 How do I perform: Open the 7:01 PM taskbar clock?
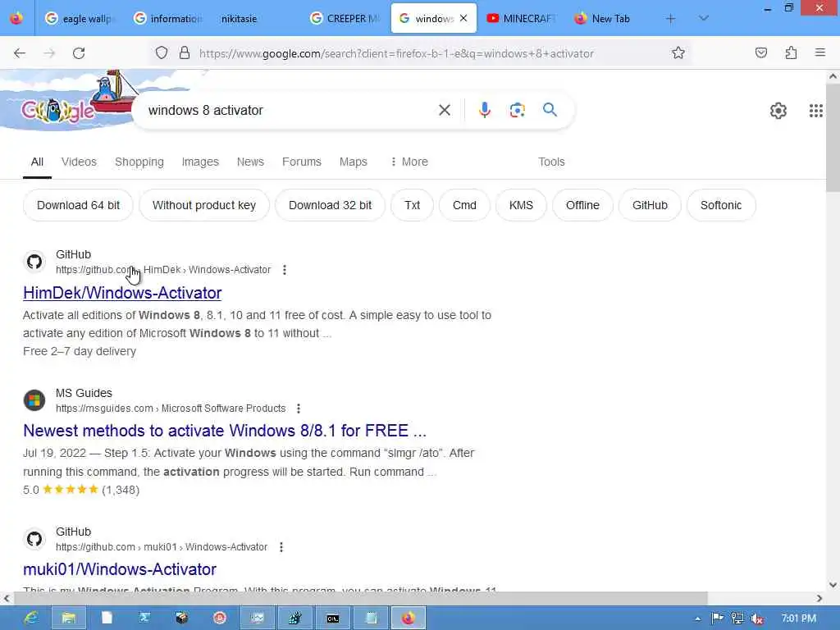tap(799, 619)
